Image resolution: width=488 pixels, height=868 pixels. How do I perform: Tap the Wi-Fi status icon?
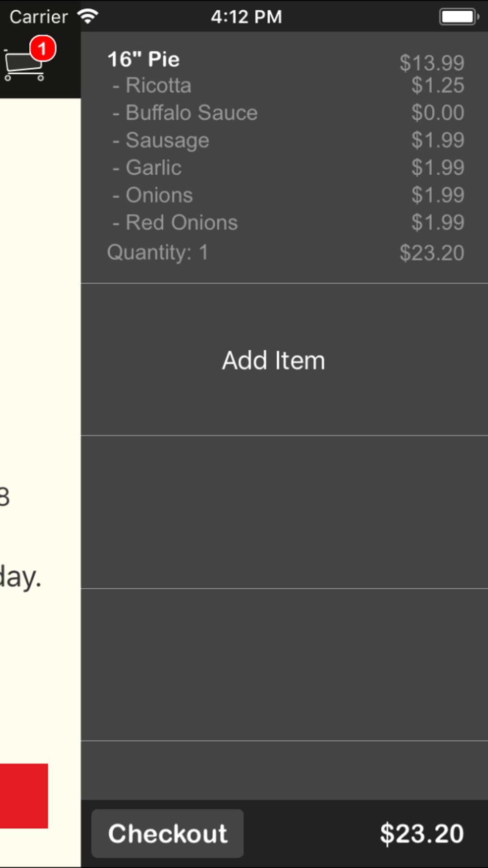pos(88,17)
